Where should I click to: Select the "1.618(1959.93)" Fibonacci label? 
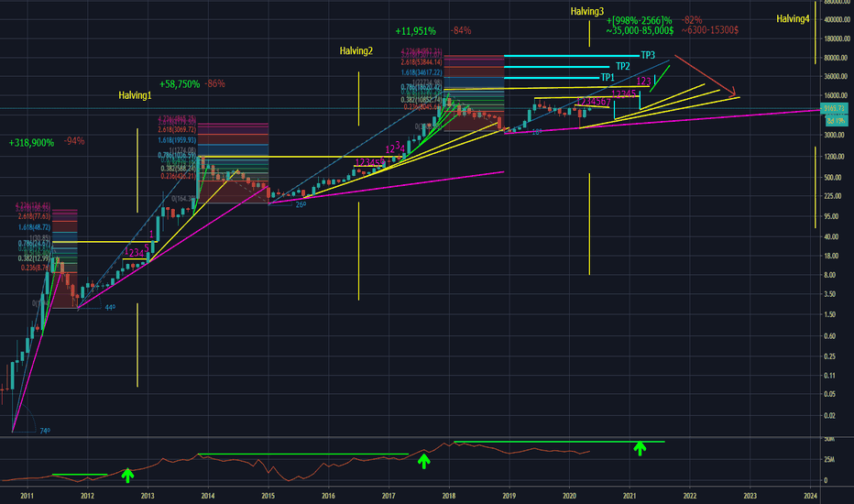click(x=177, y=140)
